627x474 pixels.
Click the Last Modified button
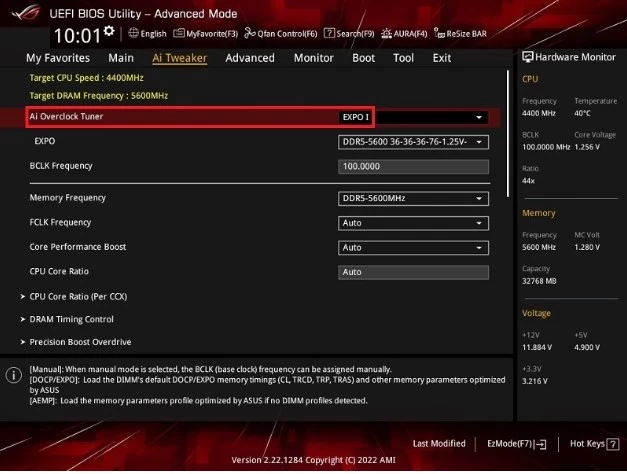pos(438,443)
